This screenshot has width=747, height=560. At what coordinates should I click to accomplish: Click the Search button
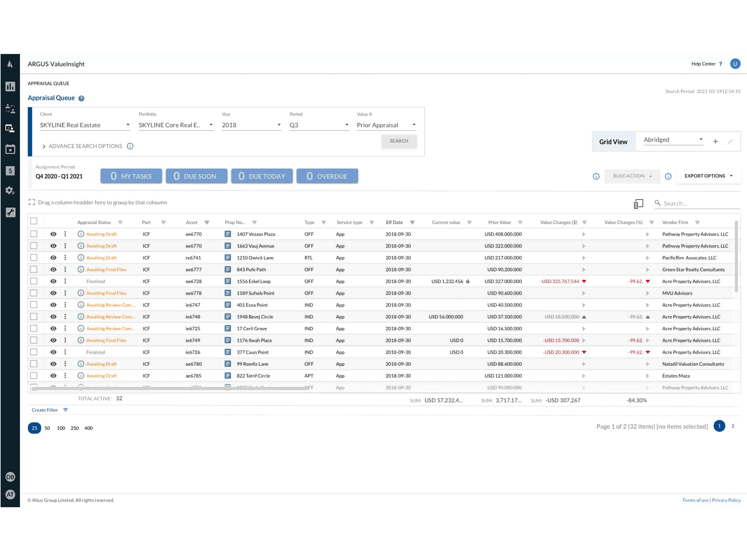point(399,141)
